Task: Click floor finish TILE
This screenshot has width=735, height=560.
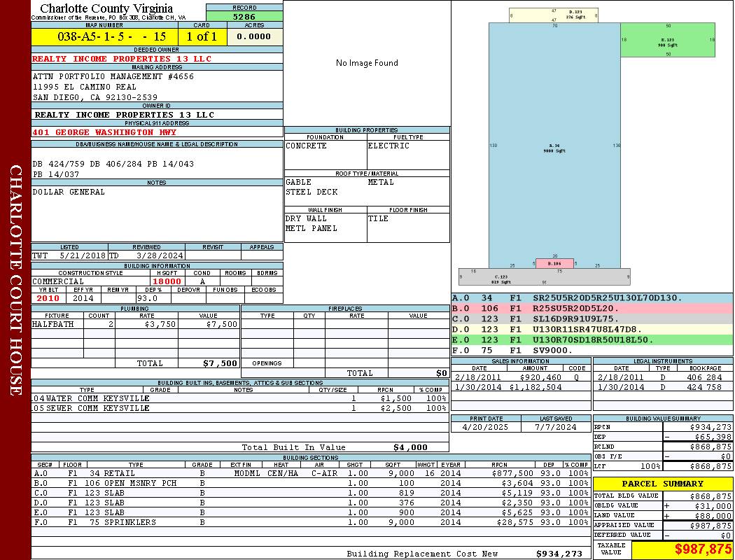Action: point(378,218)
